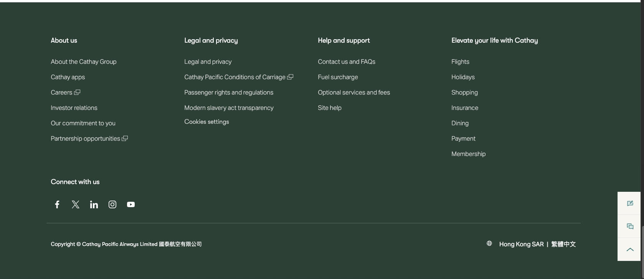This screenshot has width=644, height=279.
Task: Visit the Membership page
Action: tap(468, 154)
